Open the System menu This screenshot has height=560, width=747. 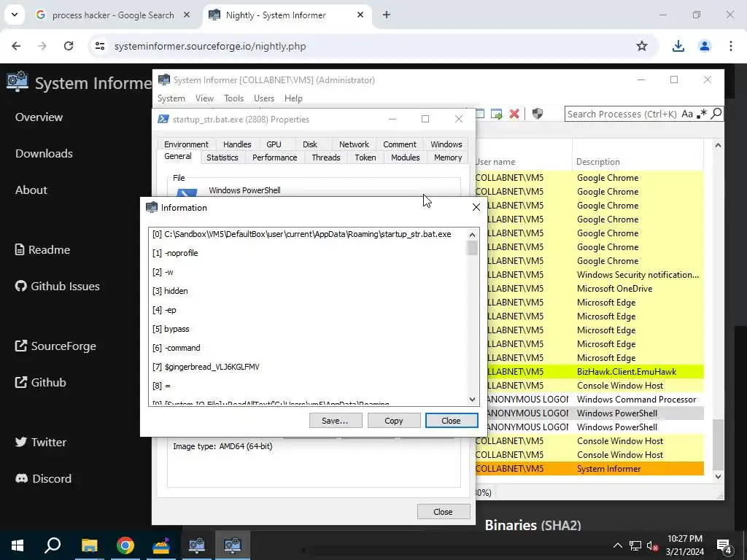[x=171, y=98]
